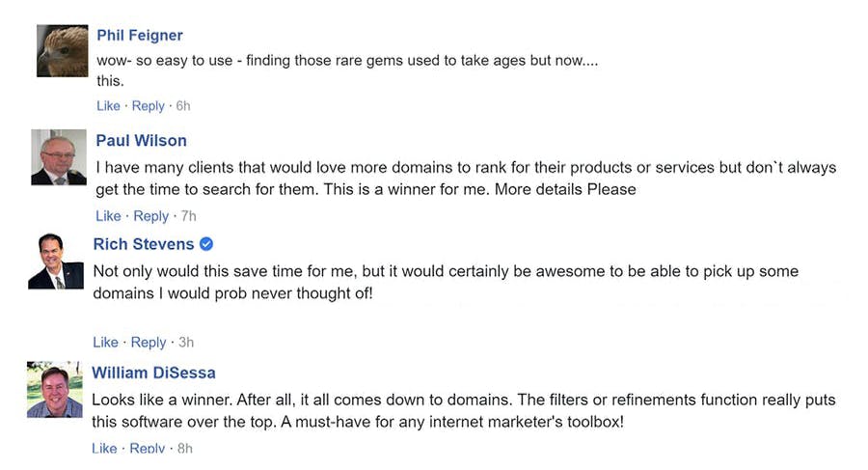Image resolution: width=868 pixels, height=470 pixels.
Task: Visit William DiSessa's profile name link
Action: 153,373
